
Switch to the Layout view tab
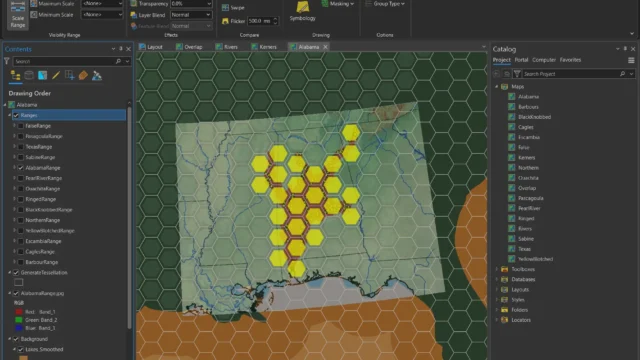pyautogui.click(x=151, y=47)
